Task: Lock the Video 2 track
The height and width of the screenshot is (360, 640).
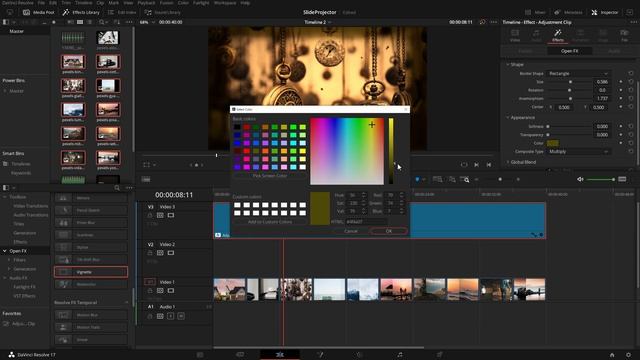Action: pyautogui.click(x=150, y=253)
